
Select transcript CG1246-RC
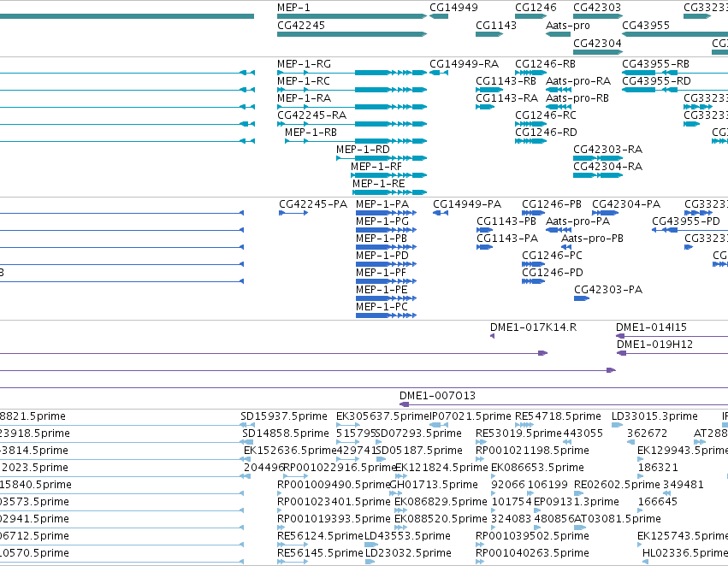[546, 115]
